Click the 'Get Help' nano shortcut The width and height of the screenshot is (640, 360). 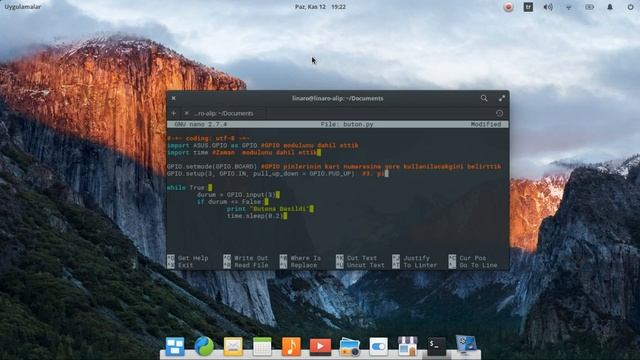pyautogui.click(x=193, y=258)
